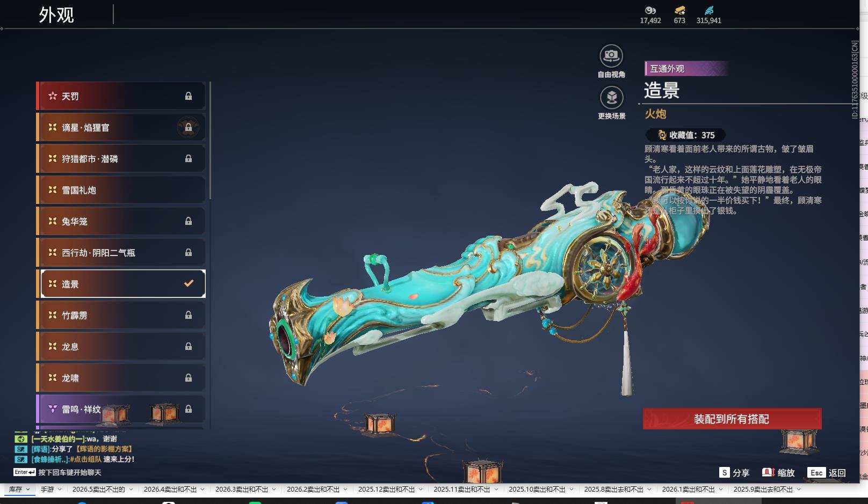
Task: Open the dropdown arrow on 2025.9卖出去和不出 tab
Action: (798, 490)
